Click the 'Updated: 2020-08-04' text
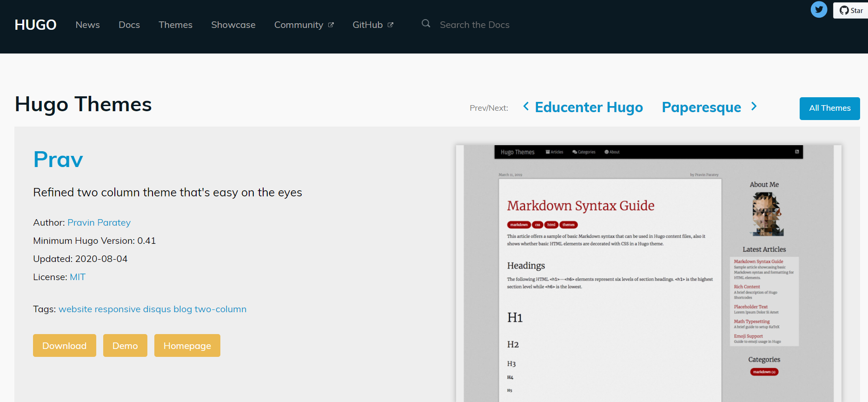The width and height of the screenshot is (868, 402). click(x=80, y=259)
